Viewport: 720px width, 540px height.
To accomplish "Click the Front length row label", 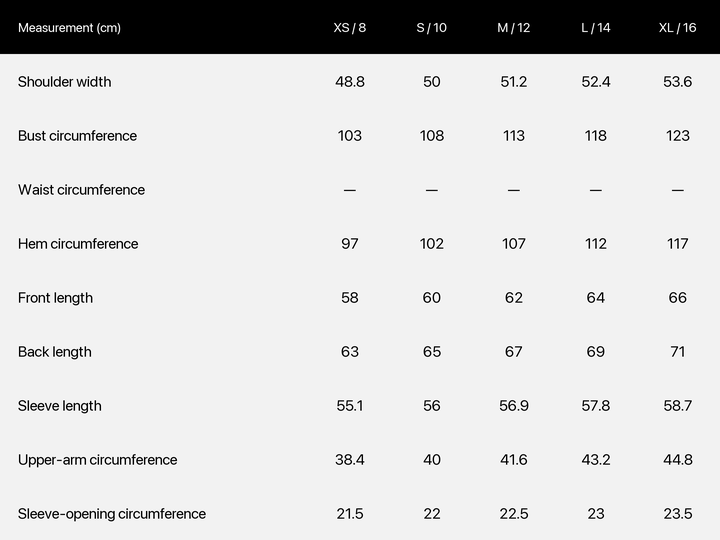I will (x=55, y=298).
